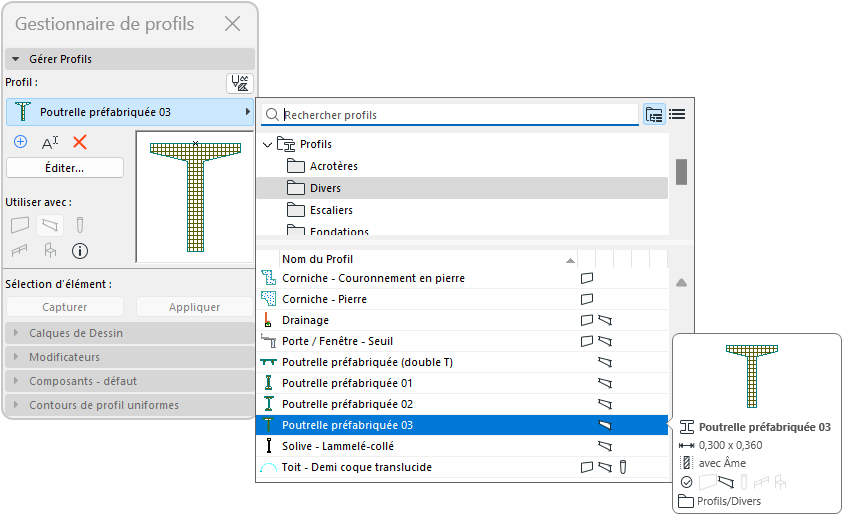Screen dimensions: 843x515
Task: Select the Drainage profile
Action: (462, 320)
